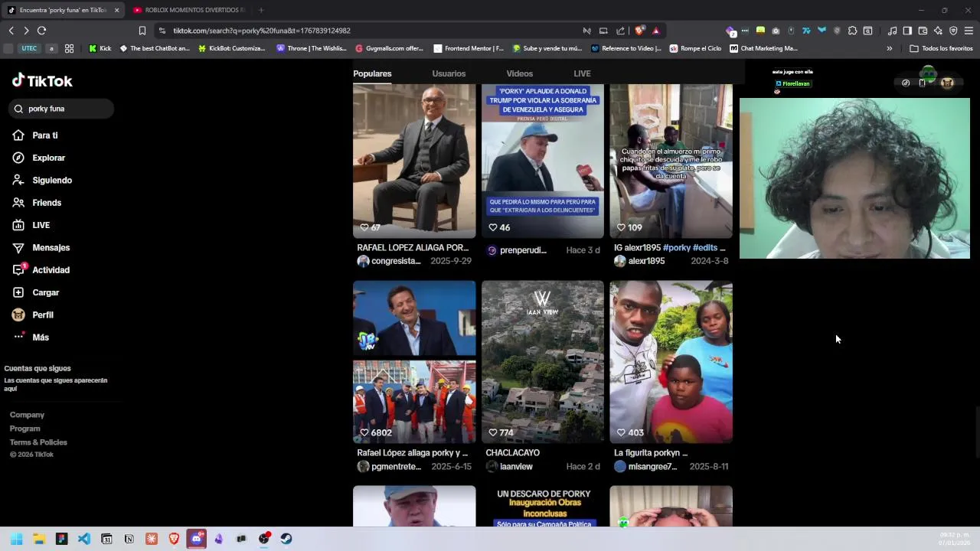This screenshot has width=980, height=551.
Task: Open Visual Studio Code from taskbar
Action: coord(84,539)
